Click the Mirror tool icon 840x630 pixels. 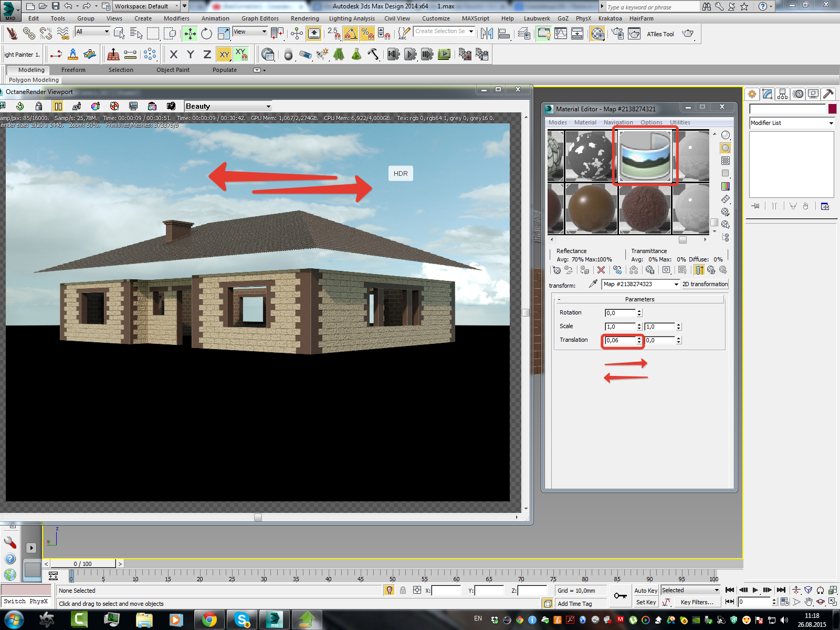pos(487,34)
